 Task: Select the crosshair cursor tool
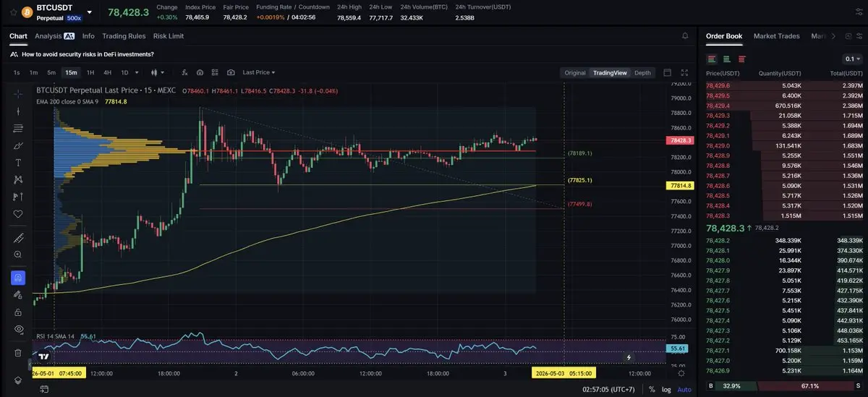coord(18,94)
